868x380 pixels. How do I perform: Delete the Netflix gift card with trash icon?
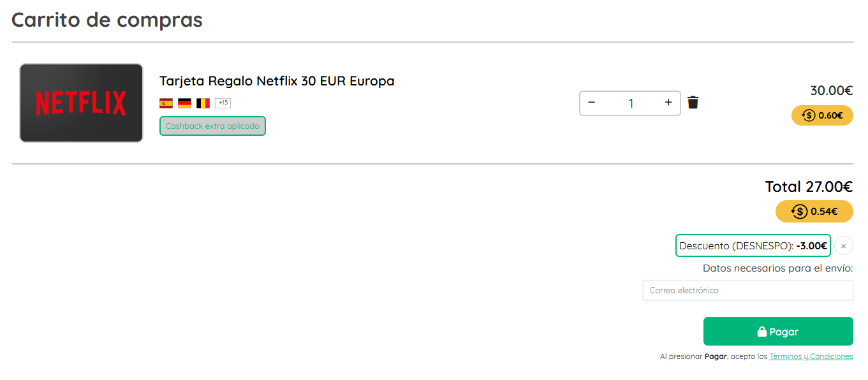[693, 103]
